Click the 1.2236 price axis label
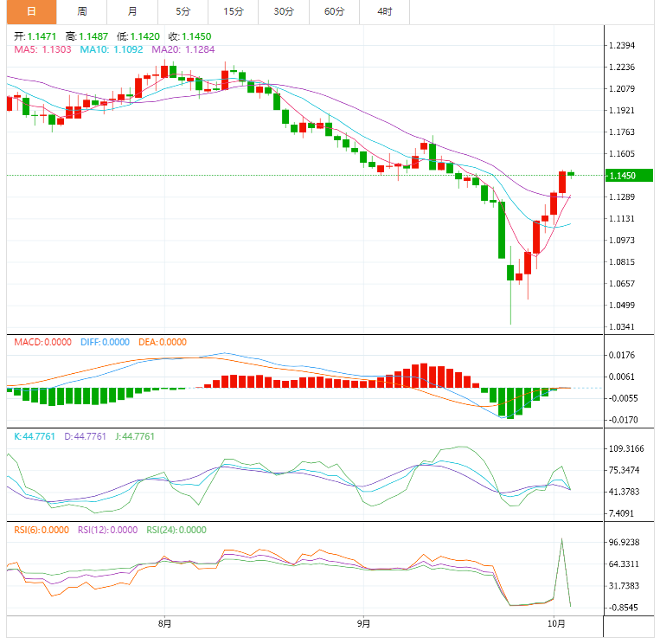Screen dimensions: 660x644 pyautogui.click(x=622, y=68)
